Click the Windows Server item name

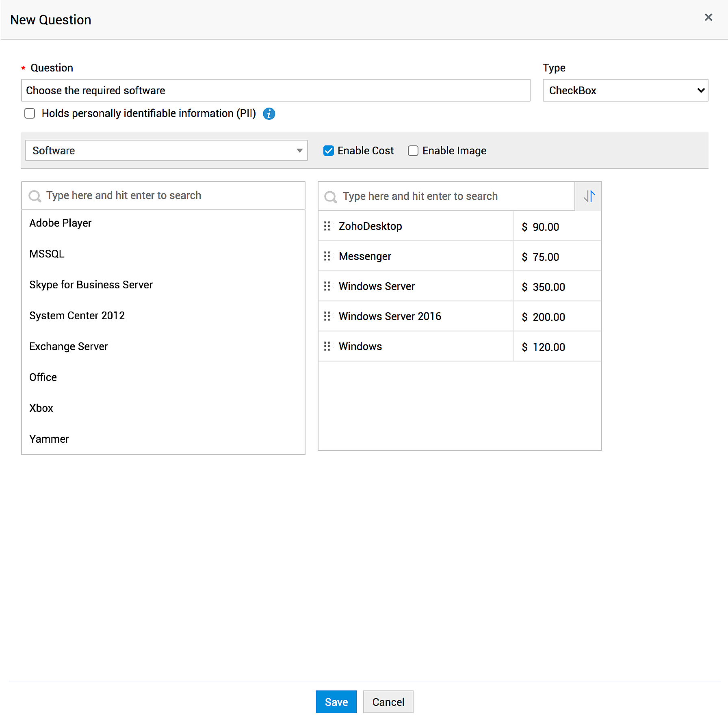tap(377, 286)
